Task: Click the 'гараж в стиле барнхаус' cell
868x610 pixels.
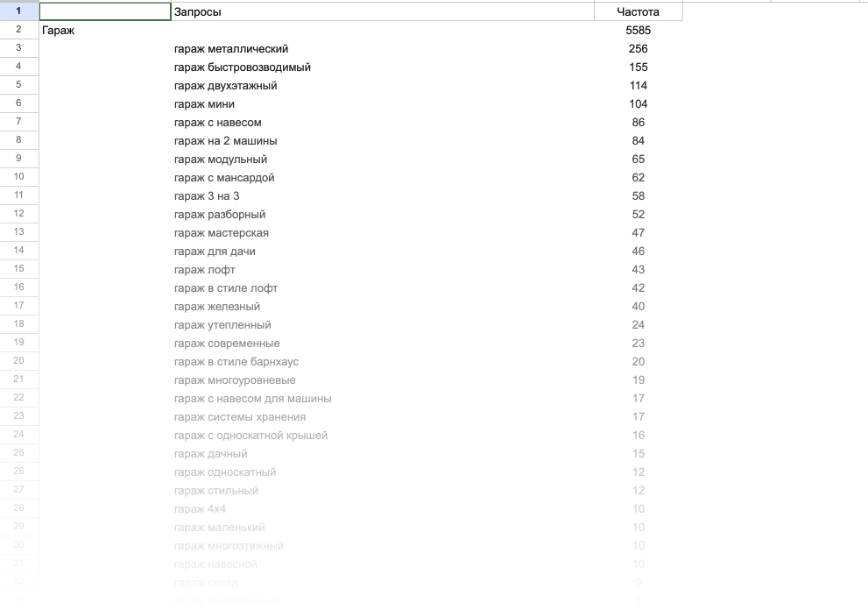Action: (x=236, y=362)
